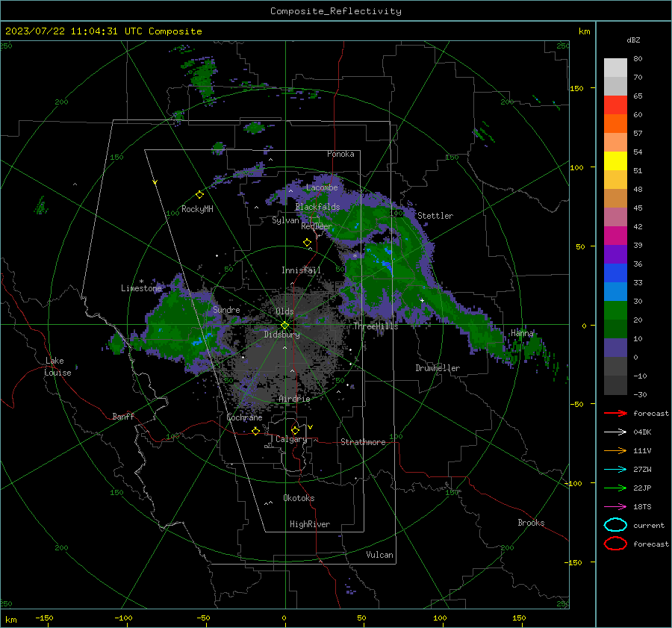Click the Banff label on map
Viewport: 672px width, 628px height.
[123, 417]
